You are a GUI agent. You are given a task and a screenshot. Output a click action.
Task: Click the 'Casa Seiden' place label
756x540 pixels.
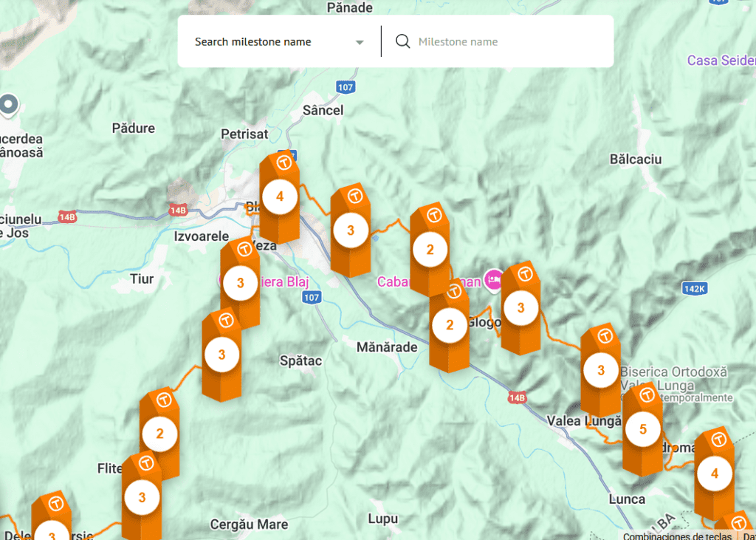point(721,61)
